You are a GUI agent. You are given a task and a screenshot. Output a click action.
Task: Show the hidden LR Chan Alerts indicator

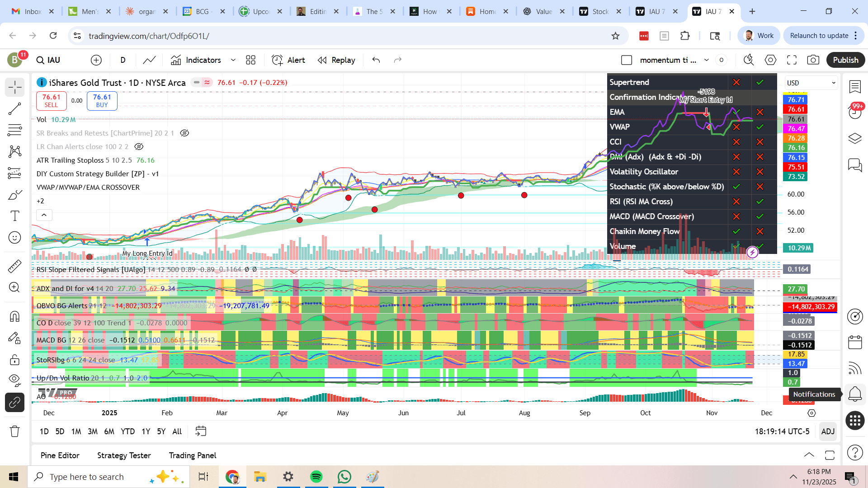(x=139, y=147)
